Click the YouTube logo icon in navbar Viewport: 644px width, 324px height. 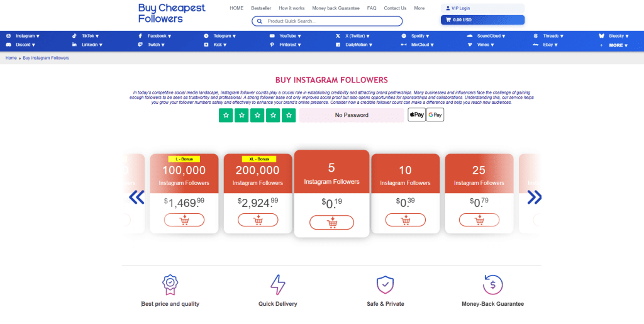[272, 36]
